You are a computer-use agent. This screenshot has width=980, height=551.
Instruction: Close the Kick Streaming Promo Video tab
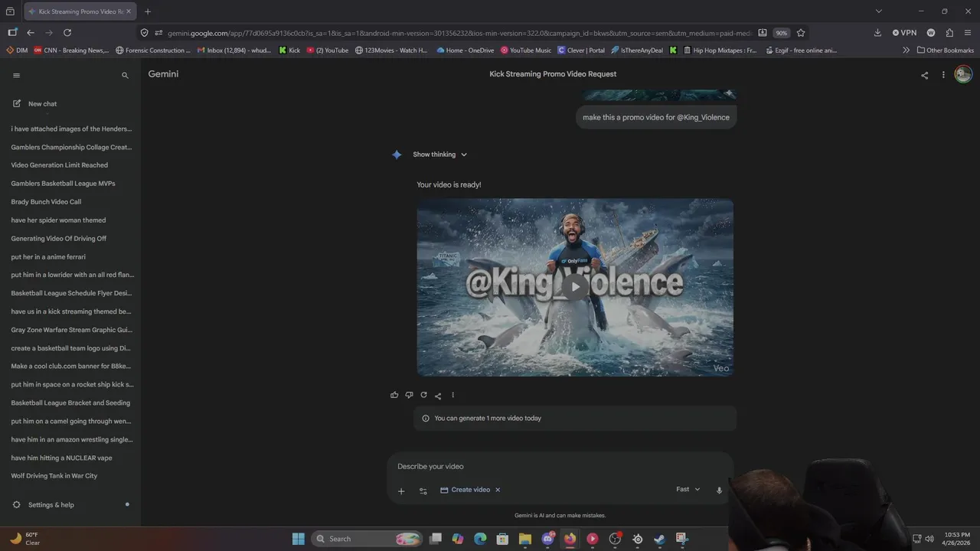pyautogui.click(x=129, y=11)
